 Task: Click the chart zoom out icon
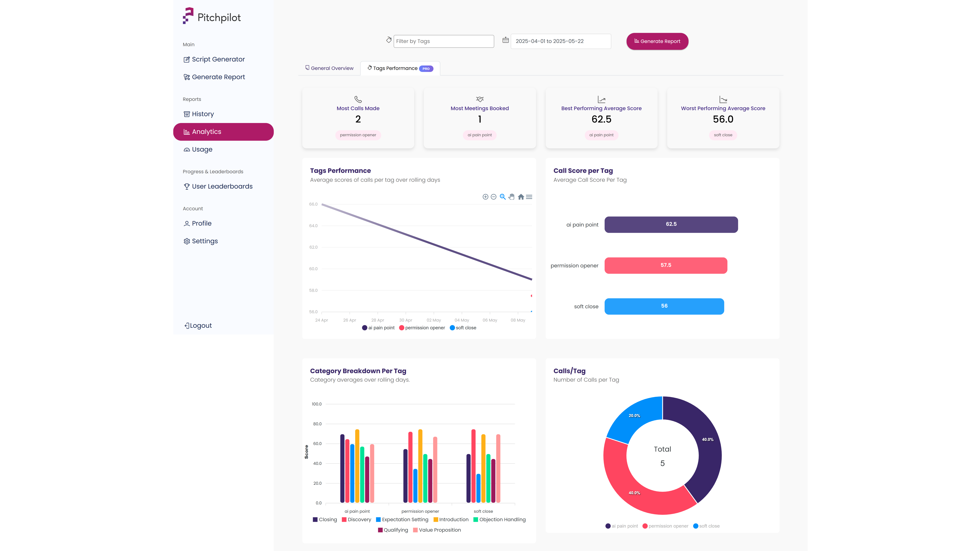point(493,197)
